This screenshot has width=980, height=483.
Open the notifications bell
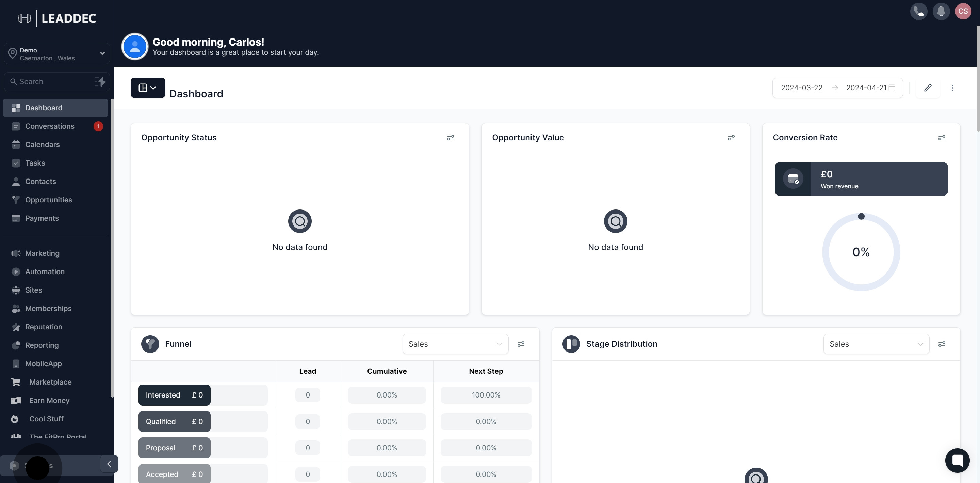941,11
